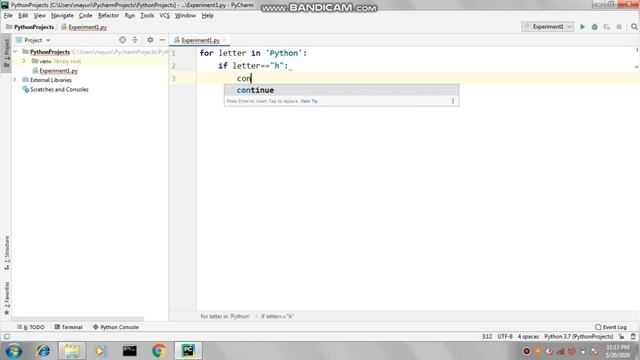
Task: Open the Structure side tool window
Action: point(6,253)
